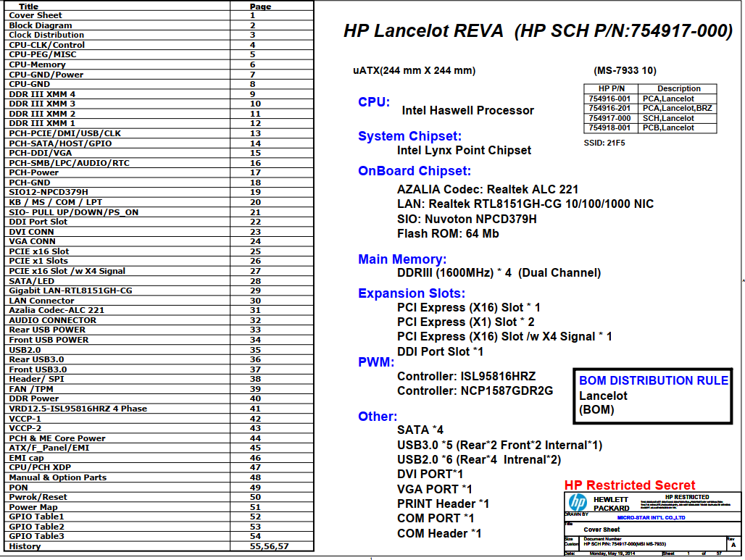Click the "Intel Lynx Point Chipset" text
Viewport: 745px width, 560px height.
pyautogui.click(x=465, y=151)
